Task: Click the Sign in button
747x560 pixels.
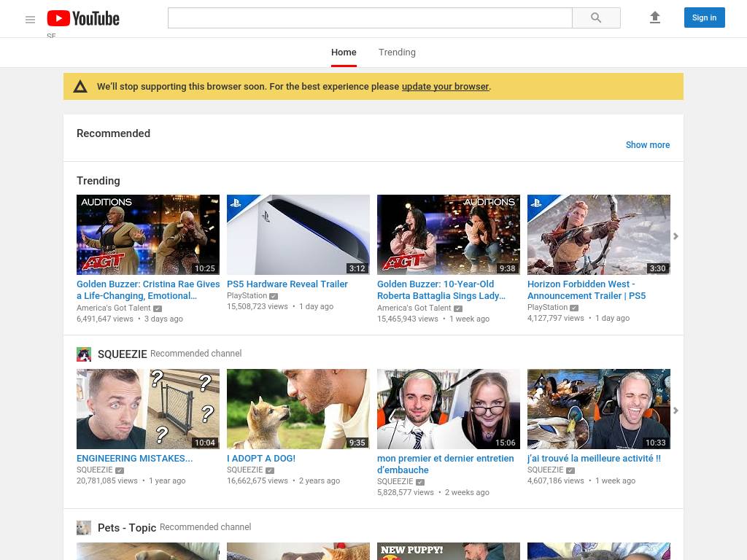Action: 704,17
